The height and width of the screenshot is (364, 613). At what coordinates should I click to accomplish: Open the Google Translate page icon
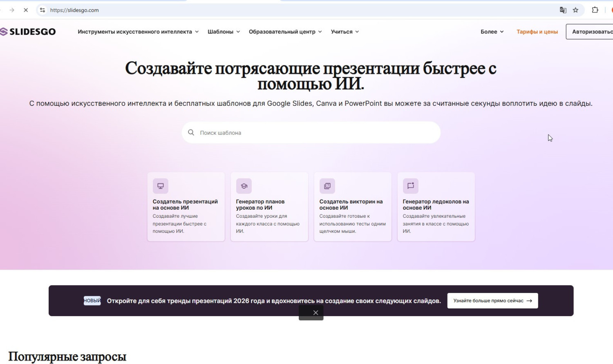pos(563,10)
